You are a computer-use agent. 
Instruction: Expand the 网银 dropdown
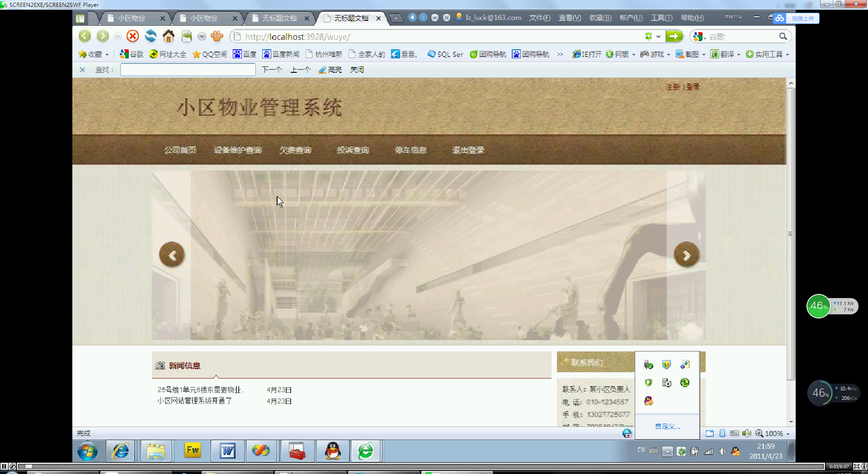(x=633, y=55)
